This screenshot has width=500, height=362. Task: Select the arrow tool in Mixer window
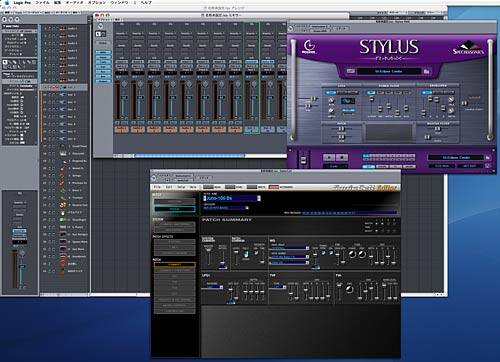98,34
